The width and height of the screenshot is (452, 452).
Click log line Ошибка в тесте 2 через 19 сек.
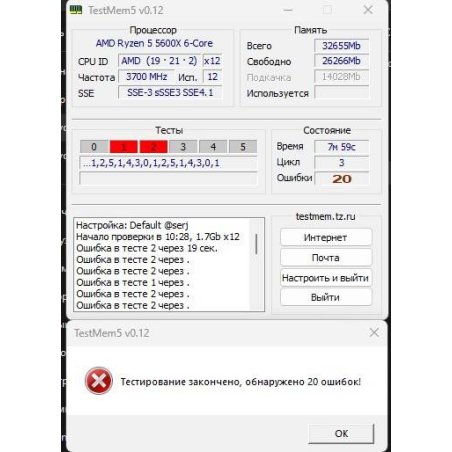(x=147, y=248)
